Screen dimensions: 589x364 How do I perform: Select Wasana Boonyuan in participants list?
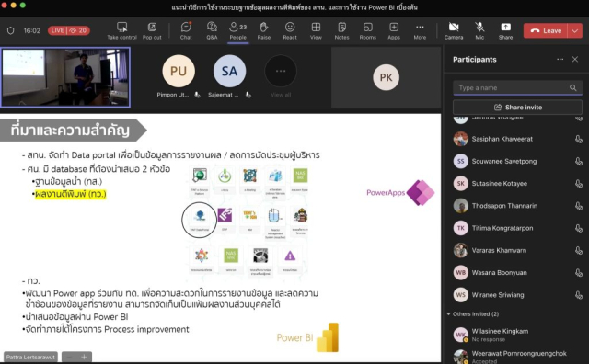click(x=517, y=272)
